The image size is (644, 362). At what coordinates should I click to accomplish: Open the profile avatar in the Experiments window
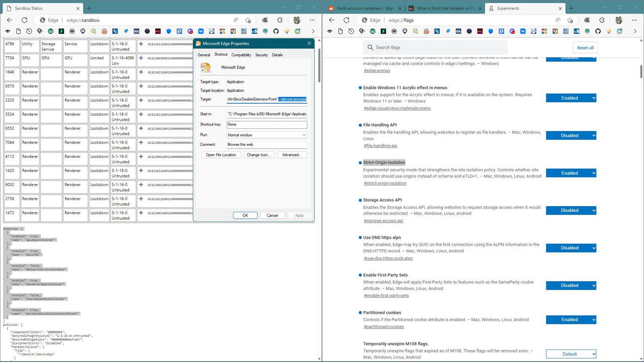(x=619, y=20)
